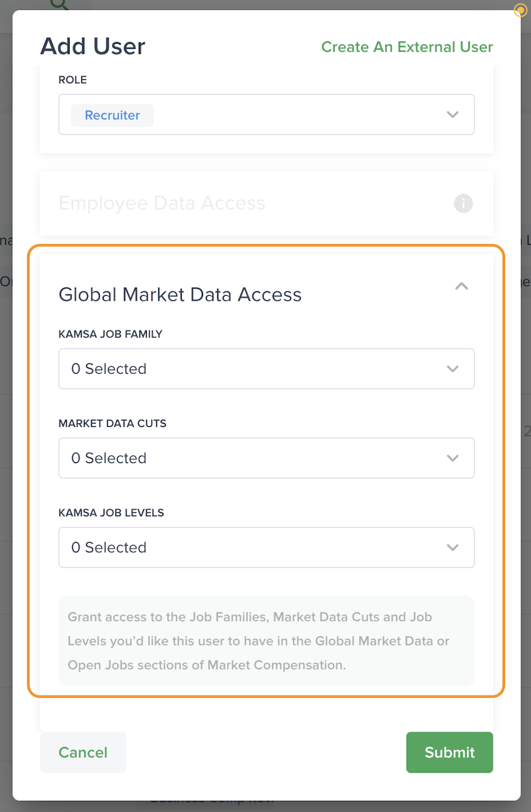The height and width of the screenshot is (812, 531).
Task: Click the Employee Data Access header
Action: 162,203
